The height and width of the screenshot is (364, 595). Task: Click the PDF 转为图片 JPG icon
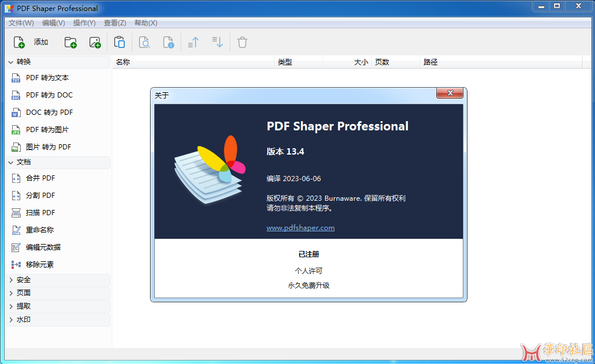16,130
